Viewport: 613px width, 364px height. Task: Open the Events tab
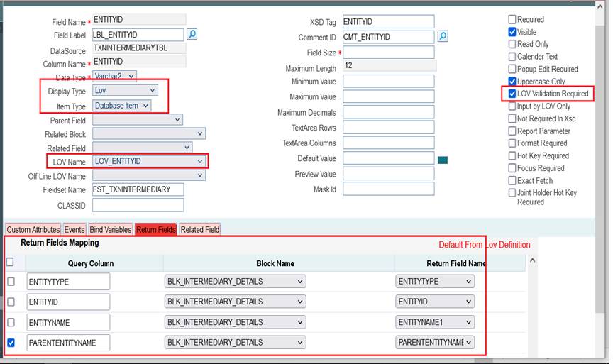point(74,229)
